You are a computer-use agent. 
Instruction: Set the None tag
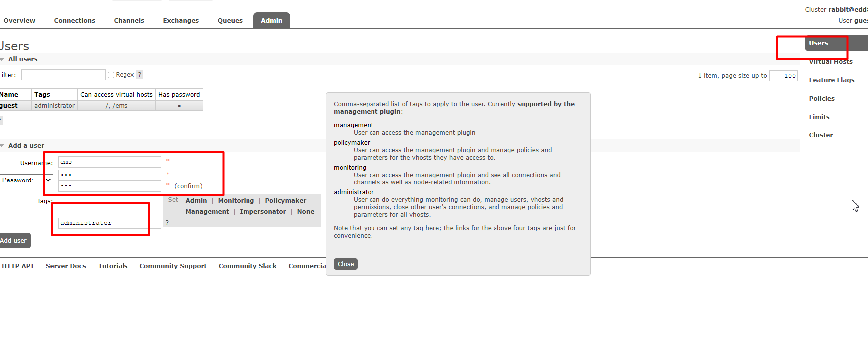tap(306, 212)
